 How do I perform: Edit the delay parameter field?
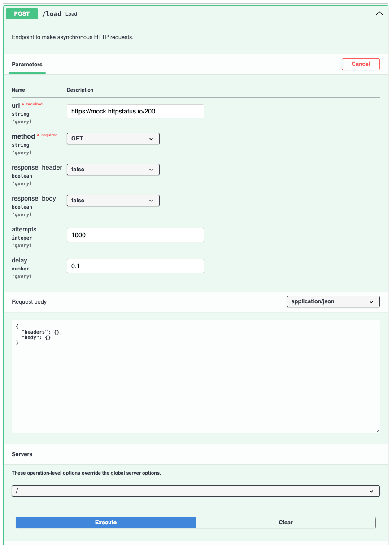(x=135, y=266)
